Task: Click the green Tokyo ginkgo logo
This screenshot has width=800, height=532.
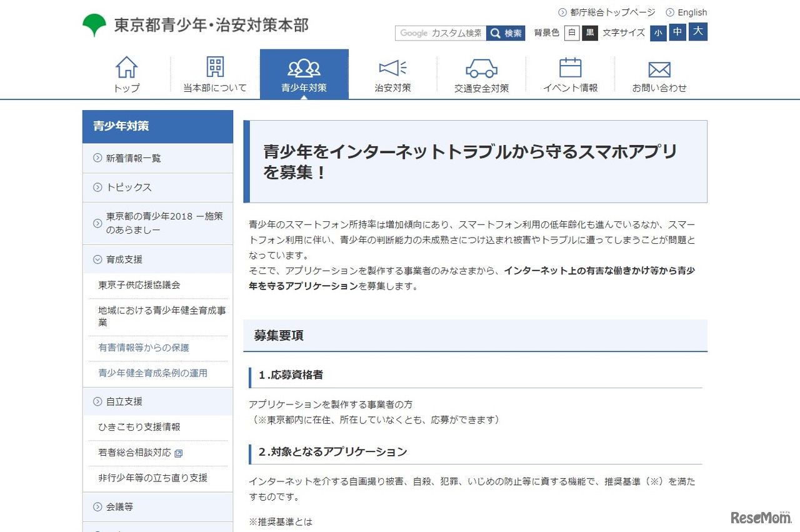Action: (x=94, y=25)
